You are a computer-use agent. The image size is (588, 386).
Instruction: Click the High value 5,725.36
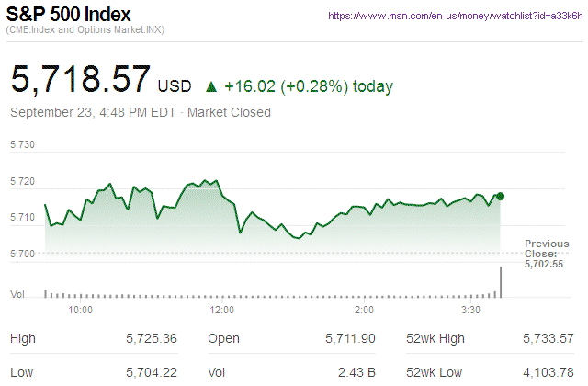click(151, 338)
